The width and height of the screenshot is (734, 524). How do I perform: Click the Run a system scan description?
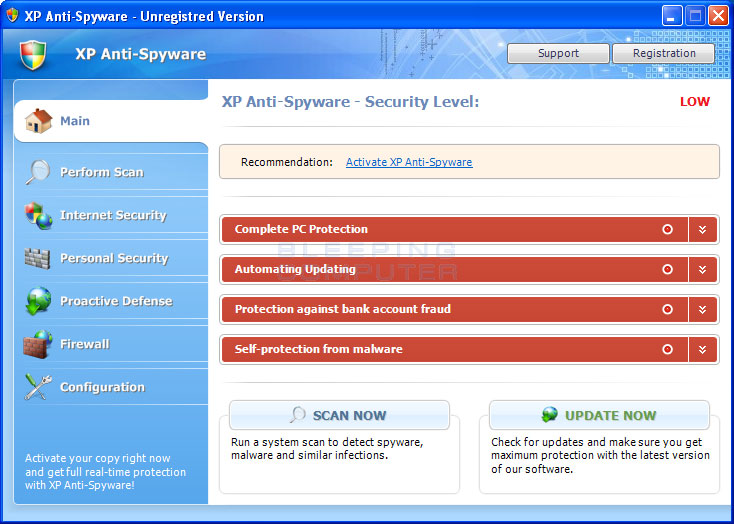(327, 449)
